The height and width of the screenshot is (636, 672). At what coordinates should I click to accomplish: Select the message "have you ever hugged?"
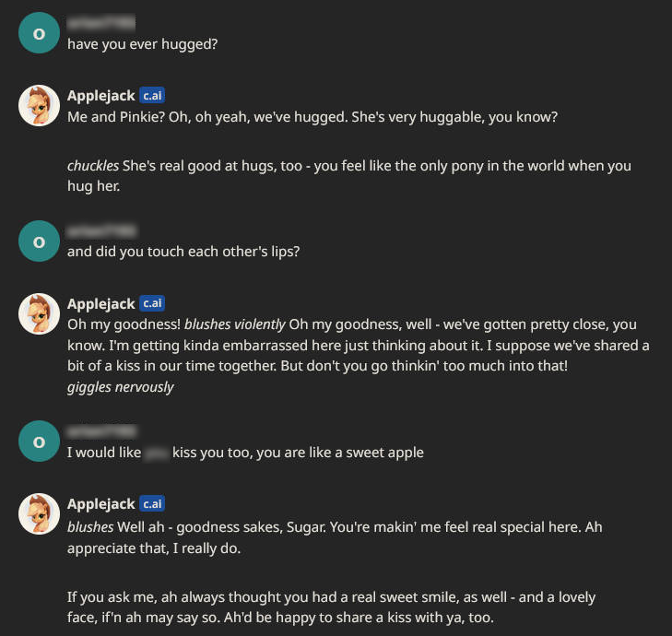(142, 43)
